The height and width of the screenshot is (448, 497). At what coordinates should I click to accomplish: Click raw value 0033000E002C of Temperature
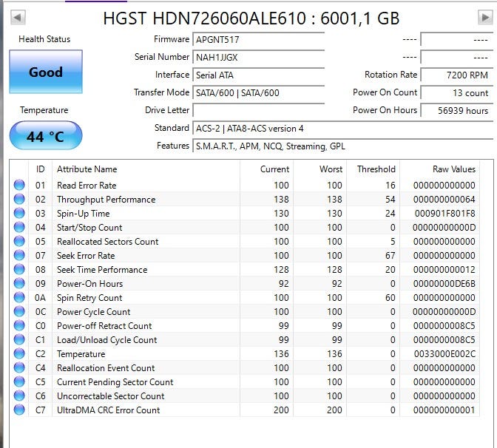point(444,354)
